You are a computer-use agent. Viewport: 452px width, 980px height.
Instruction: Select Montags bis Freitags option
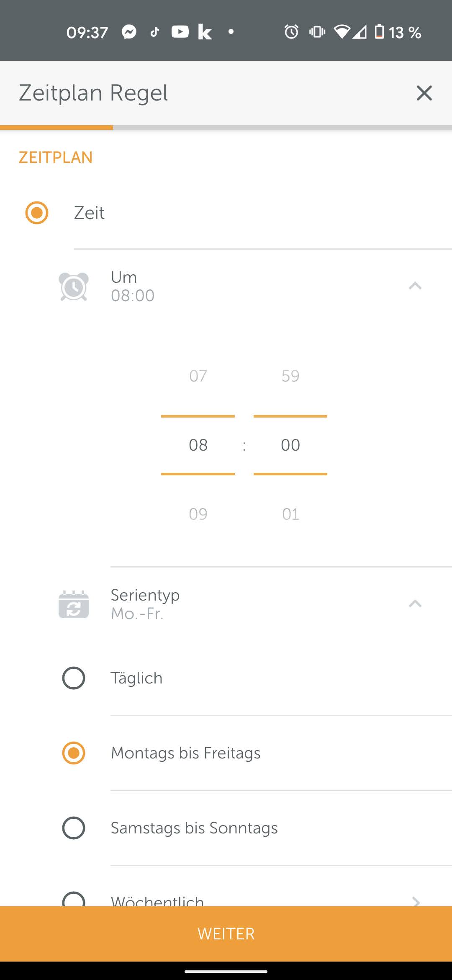(x=74, y=753)
